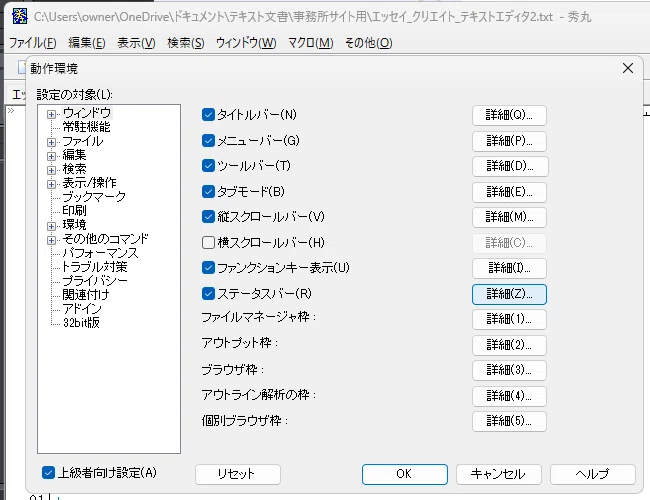The image size is (650, 500).
Task: Select 検索 item in settings tree
Action: (74, 169)
